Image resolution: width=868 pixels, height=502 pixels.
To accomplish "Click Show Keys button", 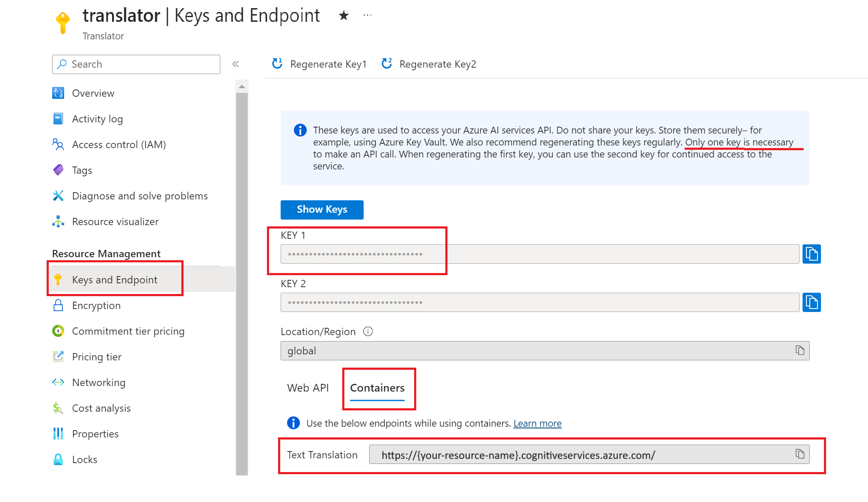I will click(x=323, y=209).
